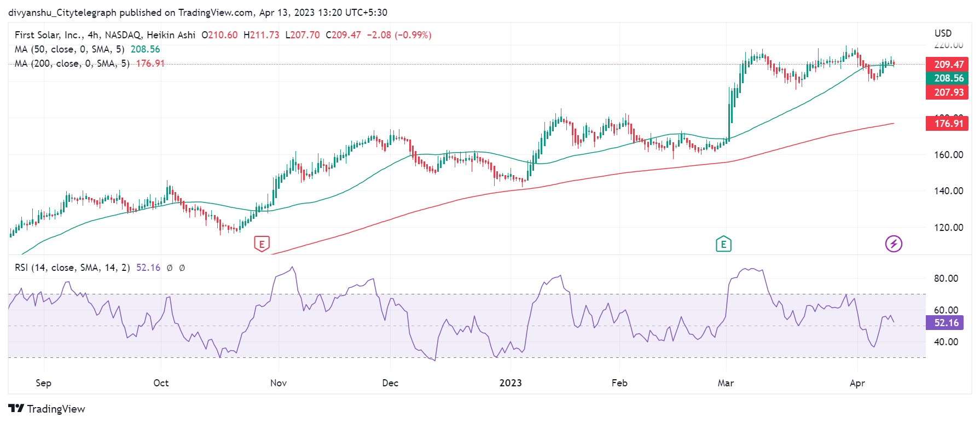Click the Oct label on time axis

(161, 383)
